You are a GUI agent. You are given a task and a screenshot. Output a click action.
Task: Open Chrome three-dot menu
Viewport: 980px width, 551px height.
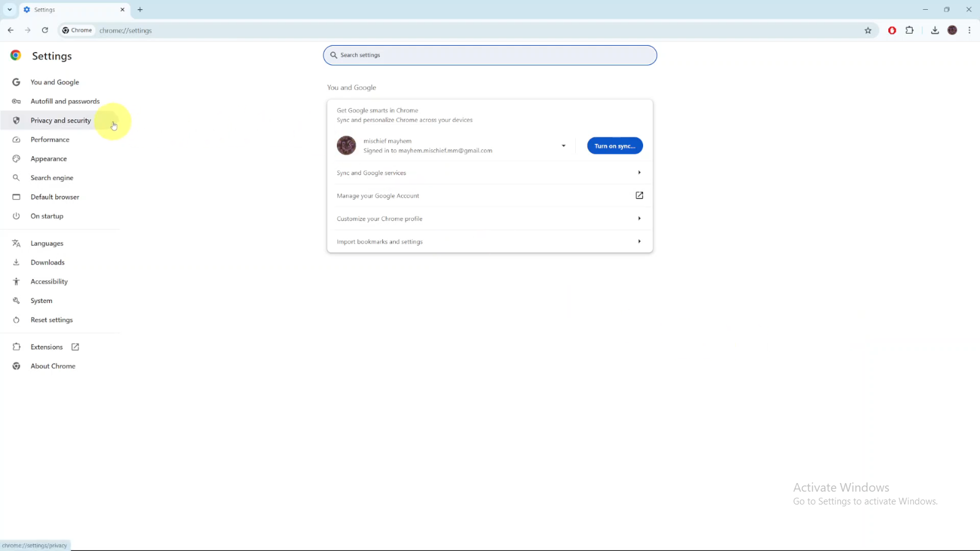pyautogui.click(x=969, y=30)
